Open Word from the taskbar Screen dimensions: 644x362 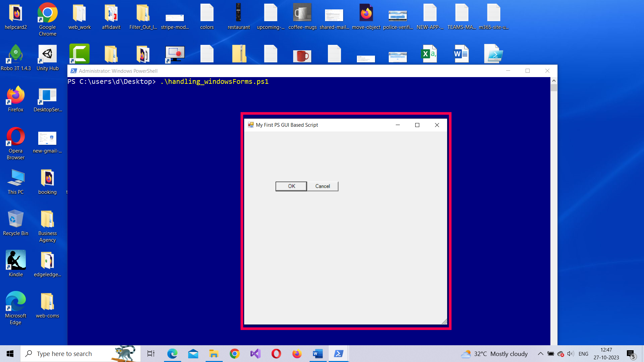click(x=318, y=354)
